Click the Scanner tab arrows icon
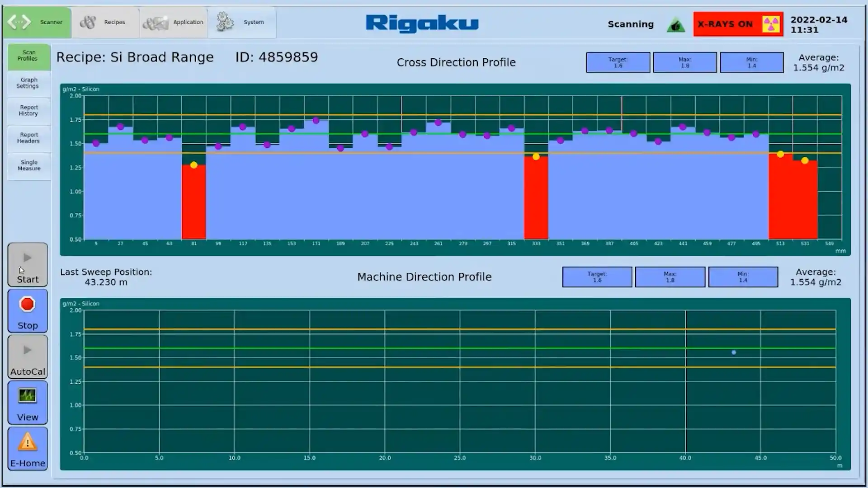This screenshot has width=868, height=488. 19,22
